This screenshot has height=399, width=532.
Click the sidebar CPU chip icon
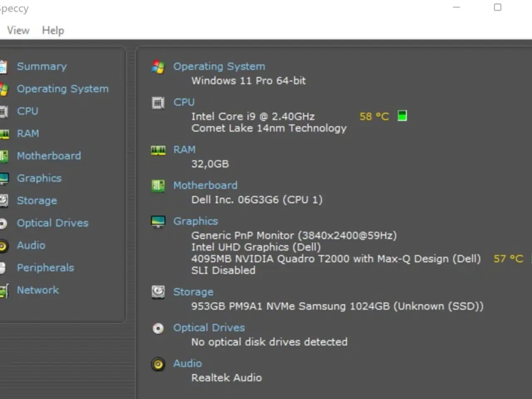3,112
